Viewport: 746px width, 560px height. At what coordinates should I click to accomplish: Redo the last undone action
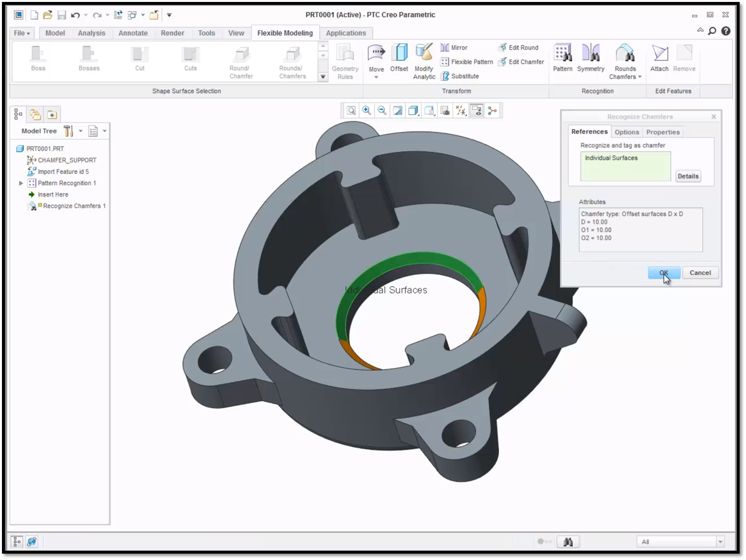(97, 15)
